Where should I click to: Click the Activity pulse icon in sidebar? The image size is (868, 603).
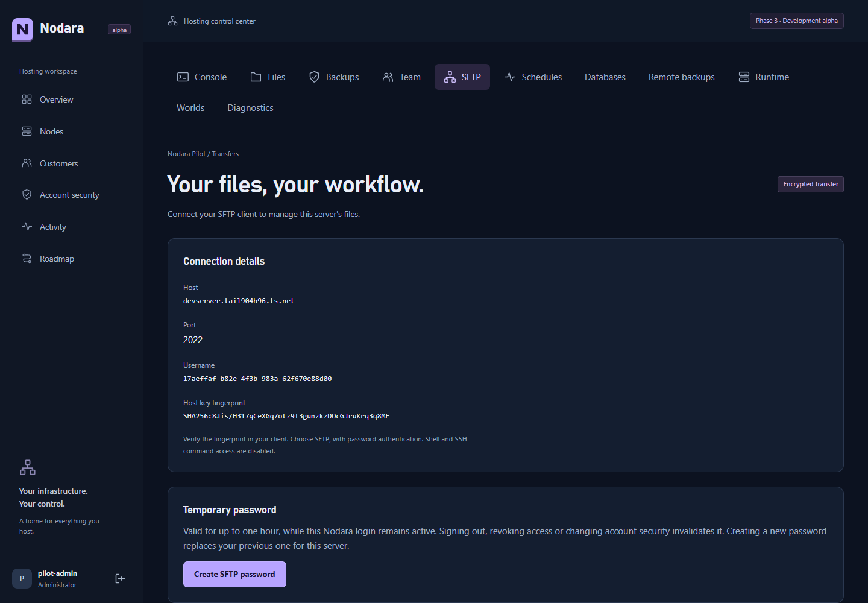pyautogui.click(x=27, y=227)
